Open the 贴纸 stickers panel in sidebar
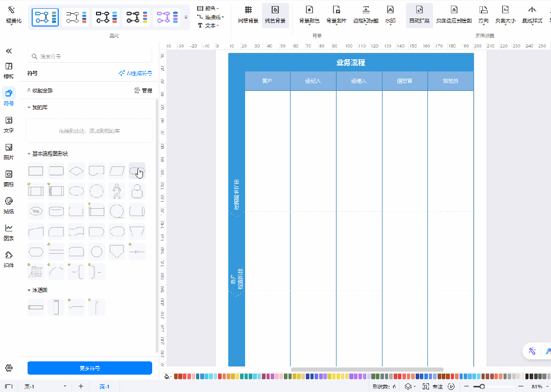Screen dimensions: 551x392 click(x=9, y=205)
